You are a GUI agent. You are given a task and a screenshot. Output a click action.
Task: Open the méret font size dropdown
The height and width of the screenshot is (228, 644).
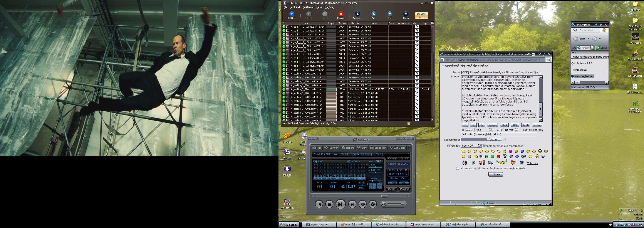(517, 130)
